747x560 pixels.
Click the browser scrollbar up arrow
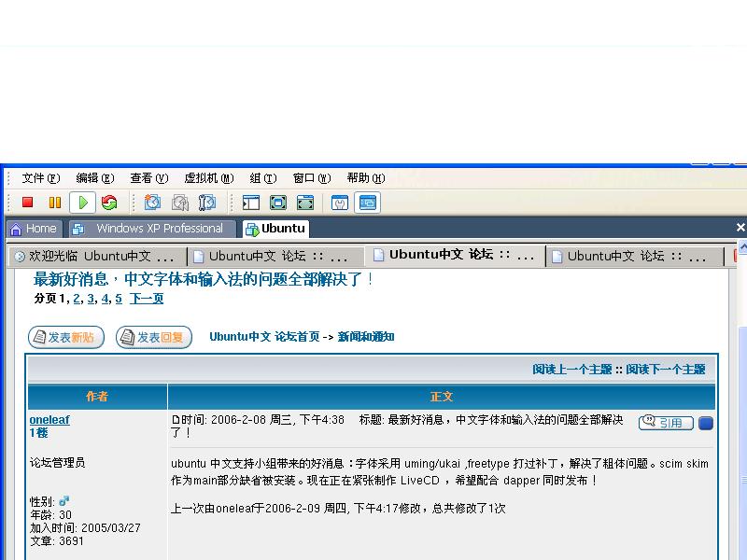coord(742,247)
